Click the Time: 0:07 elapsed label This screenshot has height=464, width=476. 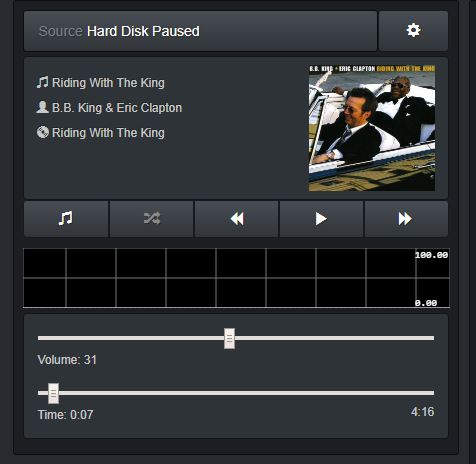coord(65,415)
